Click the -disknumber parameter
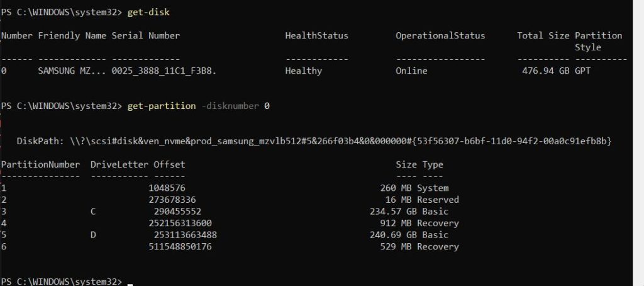The height and width of the screenshot is (286, 644). tap(230, 106)
